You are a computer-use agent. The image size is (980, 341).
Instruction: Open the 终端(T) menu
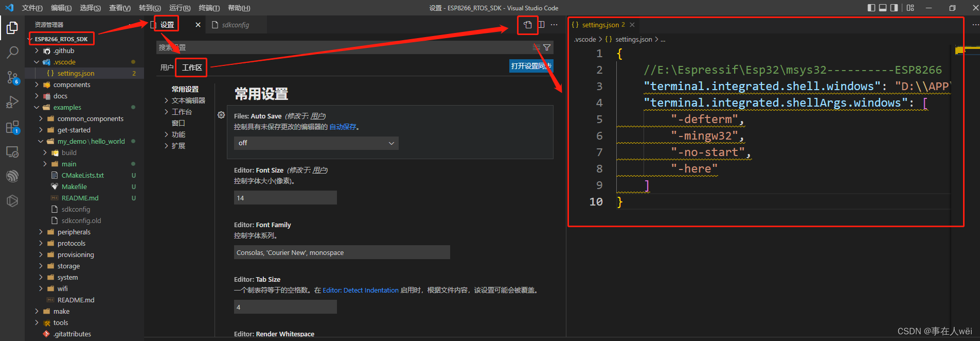[x=209, y=8]
